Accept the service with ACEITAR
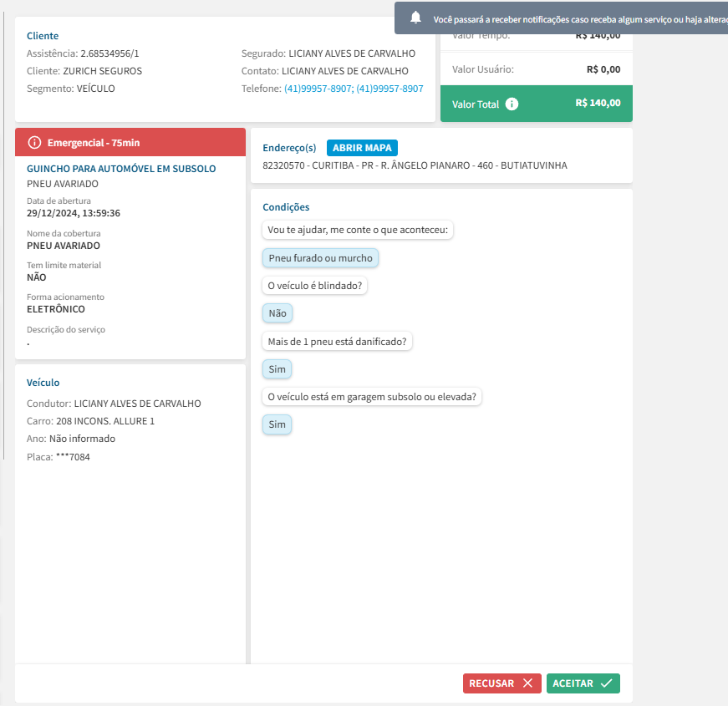 pyautogui.click(x=583, y=683)
